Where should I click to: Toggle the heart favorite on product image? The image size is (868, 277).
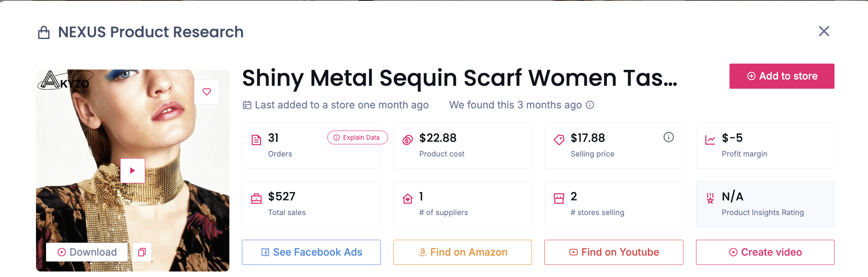(x=207, y=92)
